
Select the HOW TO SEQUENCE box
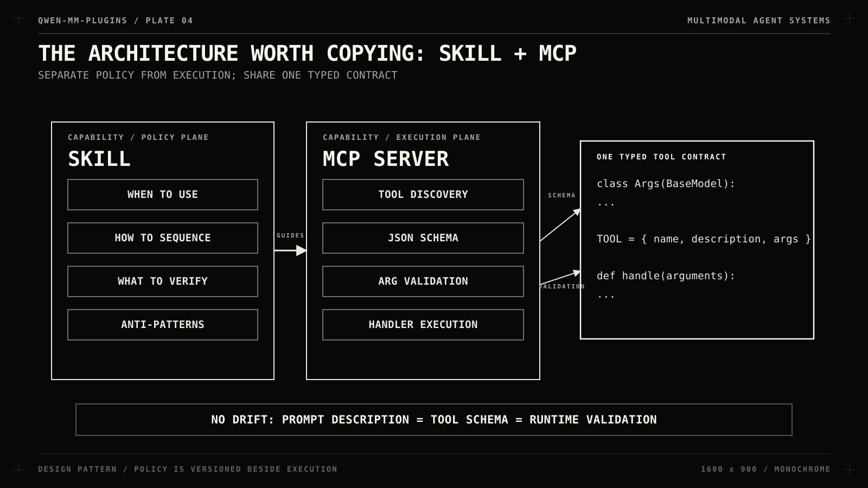click(163, 238)
